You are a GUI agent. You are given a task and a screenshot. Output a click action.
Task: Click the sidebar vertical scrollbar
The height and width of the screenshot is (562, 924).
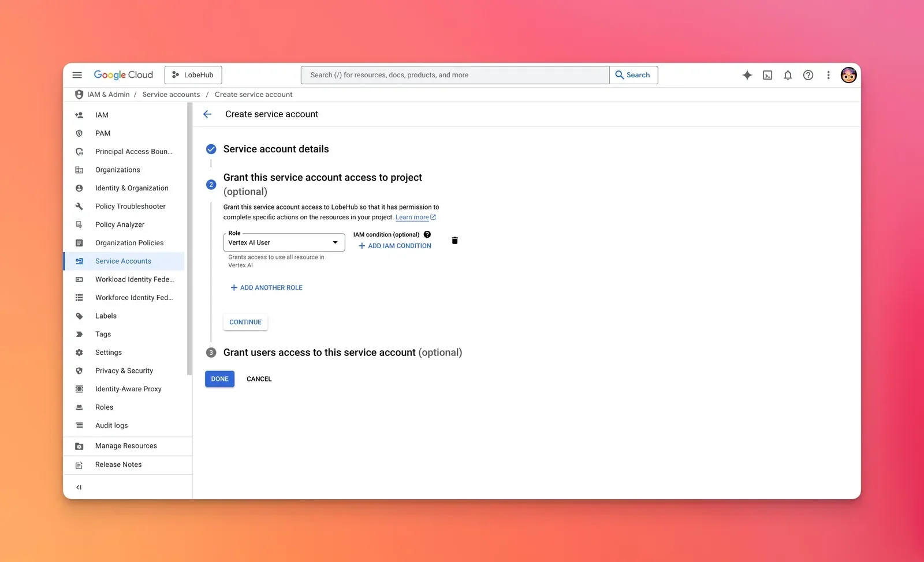click(189, 239)
